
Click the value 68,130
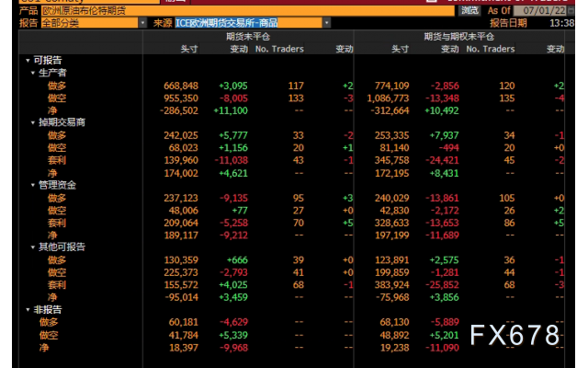[x=394, y=322]
